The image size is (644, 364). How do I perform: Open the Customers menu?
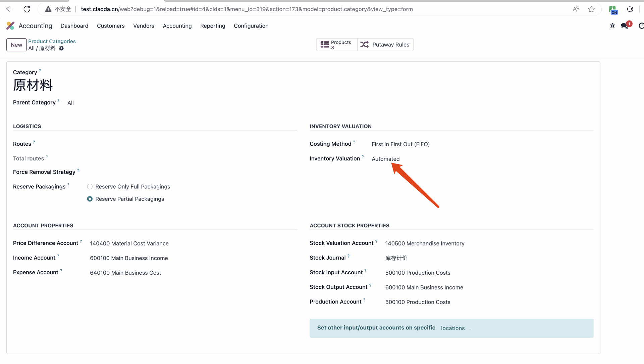(111, 26)
